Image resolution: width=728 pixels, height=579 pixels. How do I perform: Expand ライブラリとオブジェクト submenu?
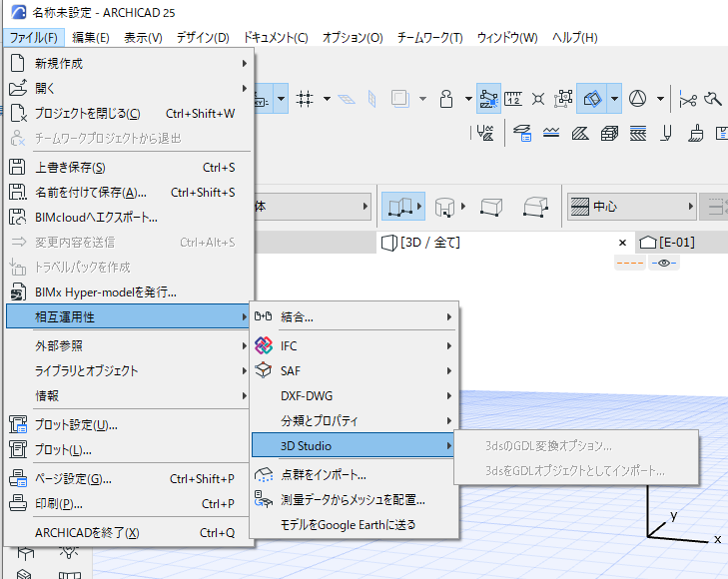[129, 370]
